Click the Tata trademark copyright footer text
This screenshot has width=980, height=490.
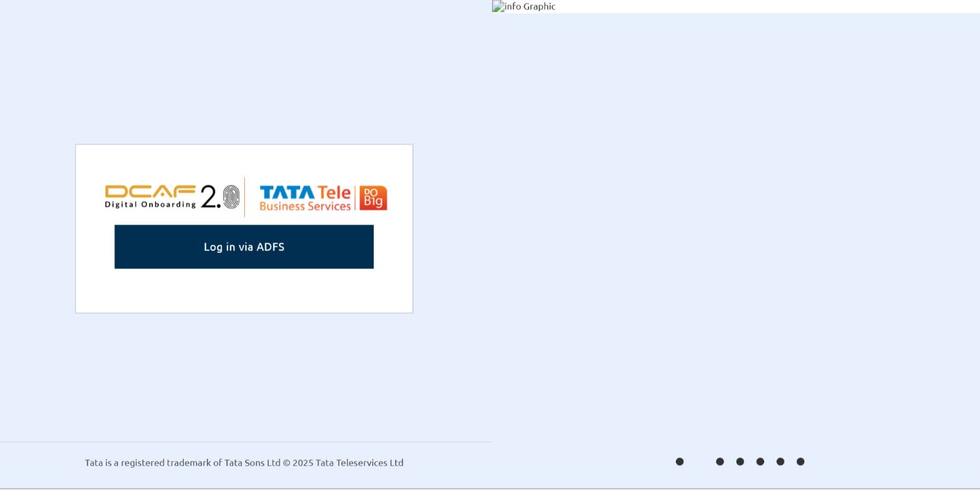click(x=244, y=463)
